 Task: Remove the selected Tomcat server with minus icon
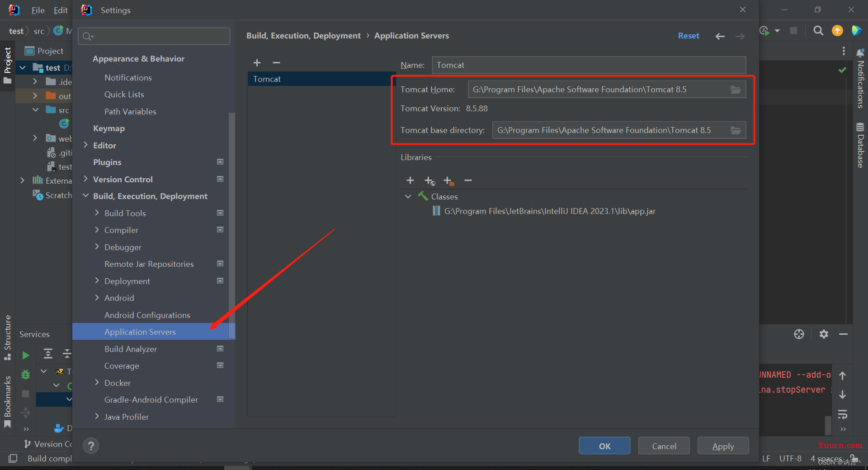[276, 62]
